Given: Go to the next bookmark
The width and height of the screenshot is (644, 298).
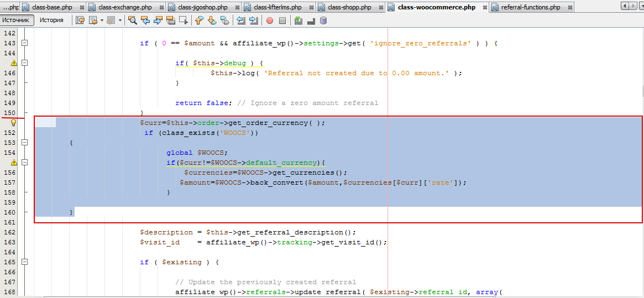Looking at the screenshot, I should [212, 20].
